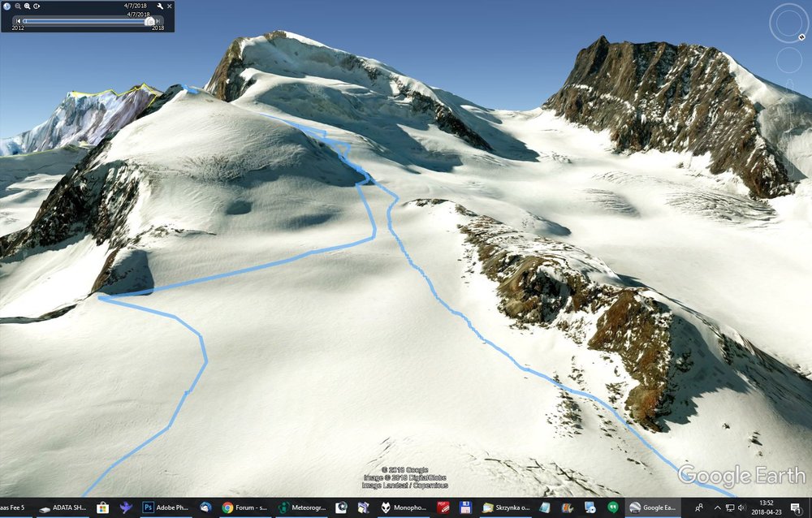Image resolution: width=812 pixels, height=518 pixels.
Task: Click the look-around compass ring
Action: tap(788, 23)
